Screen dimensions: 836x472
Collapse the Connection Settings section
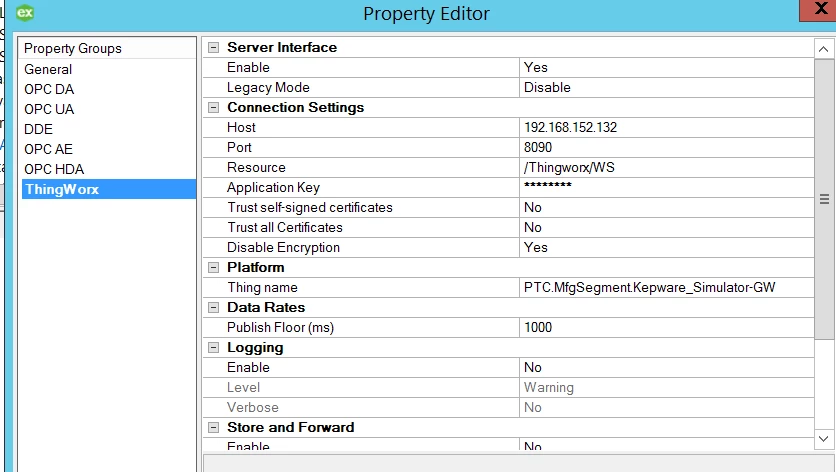click(x=213, y=108)
